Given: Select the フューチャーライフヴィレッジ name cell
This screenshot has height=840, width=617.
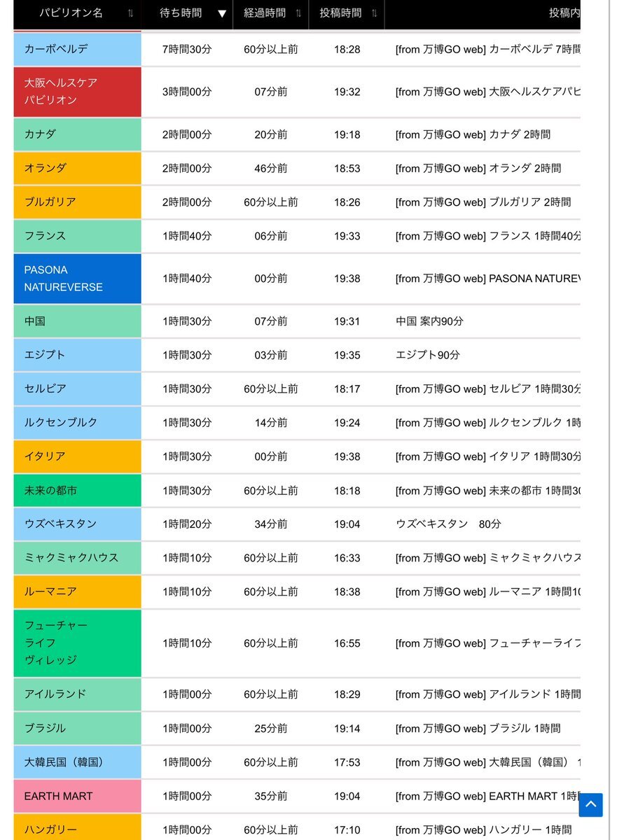Looking at the screenshot, I should point(77,643).
